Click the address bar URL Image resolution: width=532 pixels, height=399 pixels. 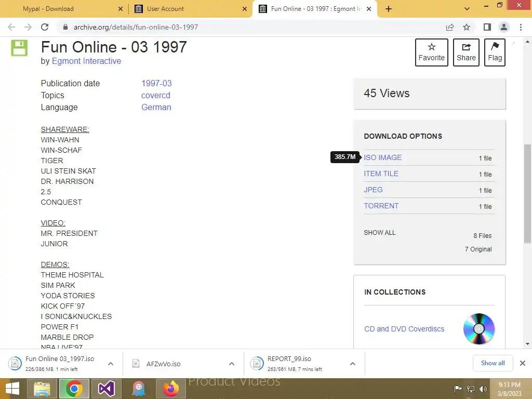[136, 27]
